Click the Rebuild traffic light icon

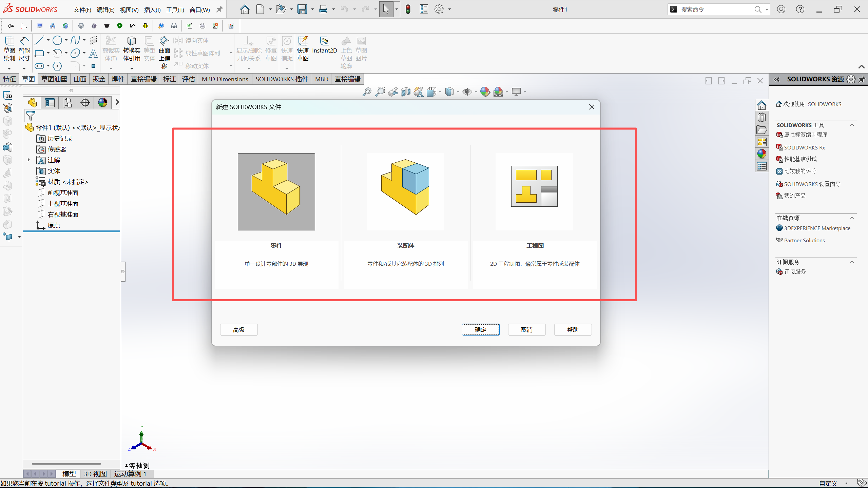408,9
